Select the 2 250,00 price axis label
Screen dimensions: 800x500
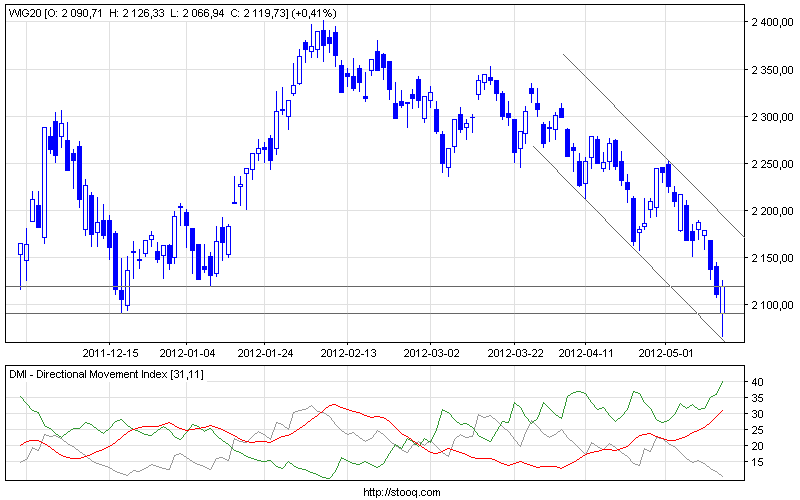(772, 164)
